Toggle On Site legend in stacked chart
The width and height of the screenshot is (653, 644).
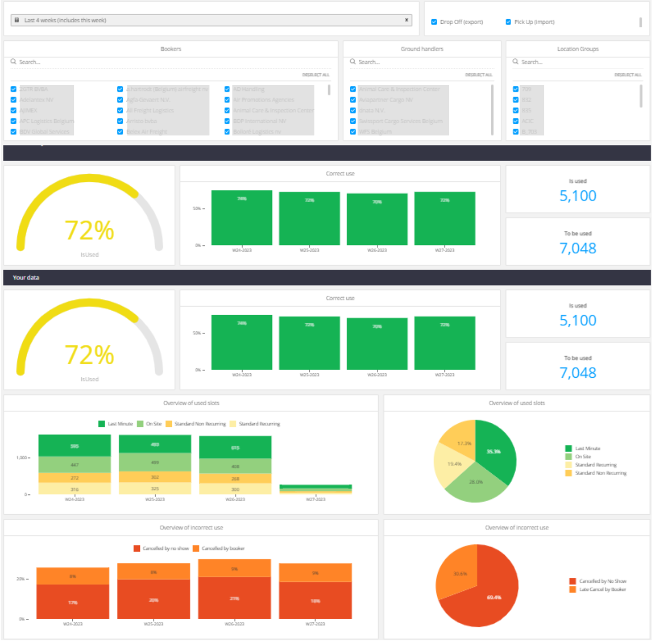pos(140,424)
